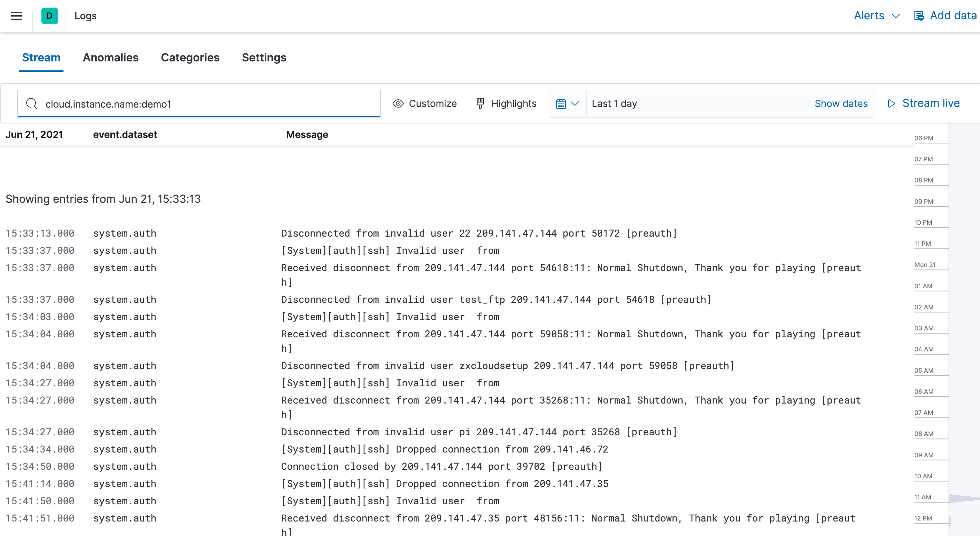Screen dimensions: 980x536
Task: Expand the chevron beside the calendar icon
Action: (x=575, y=103)
